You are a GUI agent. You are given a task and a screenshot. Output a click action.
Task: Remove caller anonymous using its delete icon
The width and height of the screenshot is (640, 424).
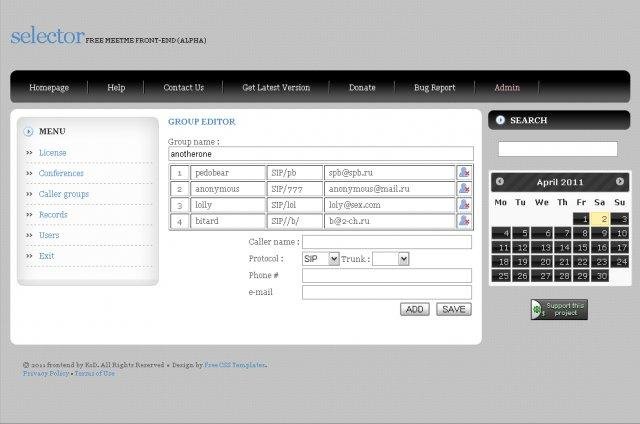(464, 189)
